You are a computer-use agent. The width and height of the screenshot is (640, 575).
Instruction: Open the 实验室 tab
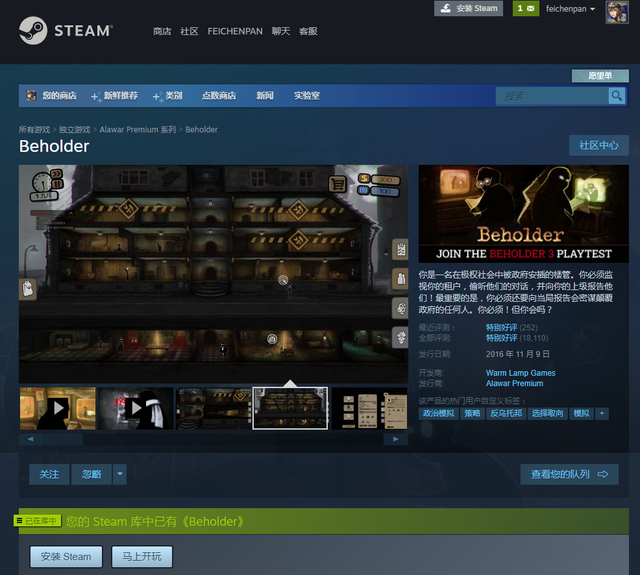307,96
